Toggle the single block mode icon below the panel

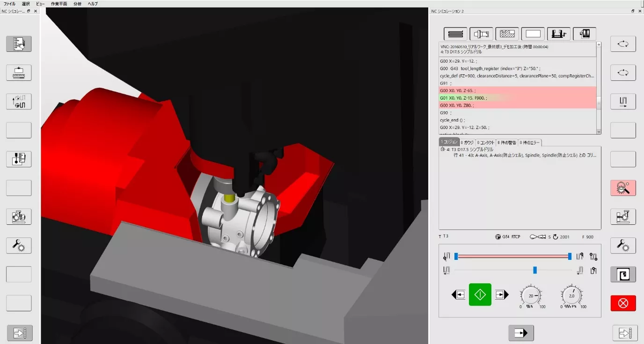tap(521, 333)
